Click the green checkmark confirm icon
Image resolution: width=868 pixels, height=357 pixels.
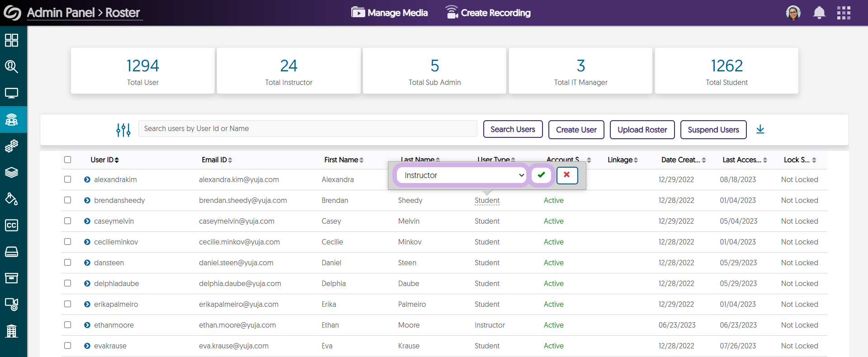coord(541,175)
